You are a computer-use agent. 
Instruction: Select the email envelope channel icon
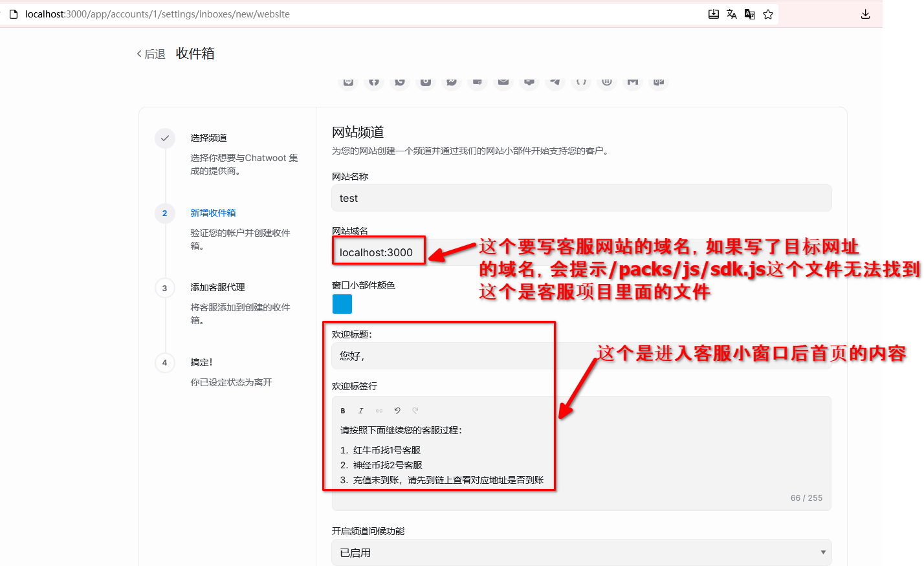click(x=503, y=82)
